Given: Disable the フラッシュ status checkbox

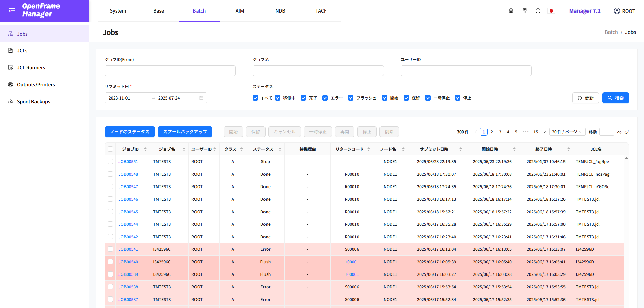Looking at the screenshot, I should click(351, 97).
